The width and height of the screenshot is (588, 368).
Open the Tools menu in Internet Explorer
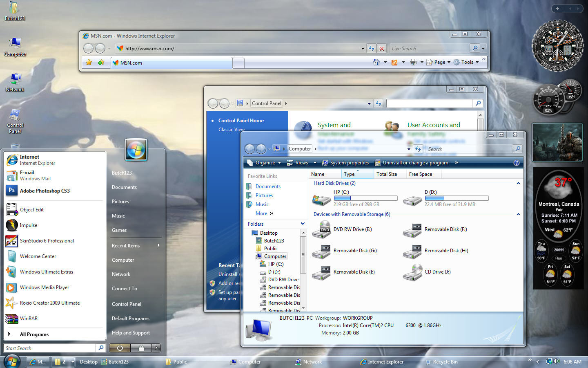pos(466,62)
